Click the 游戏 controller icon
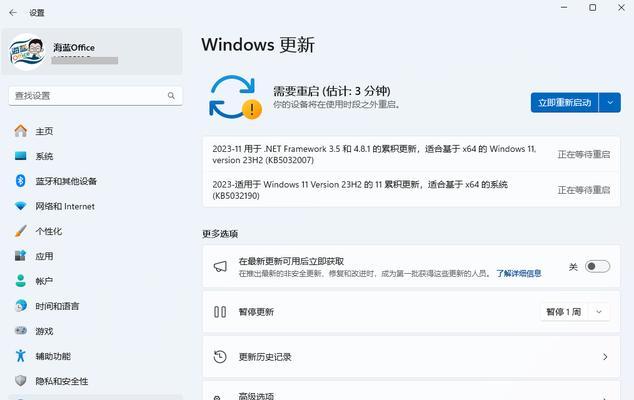 21,331
